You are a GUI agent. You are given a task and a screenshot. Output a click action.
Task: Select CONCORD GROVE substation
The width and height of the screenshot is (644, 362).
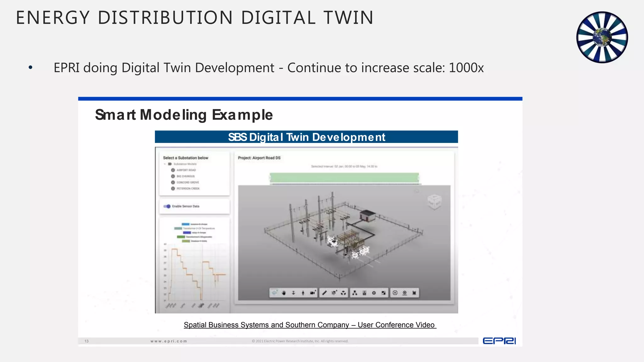[187, 182]
